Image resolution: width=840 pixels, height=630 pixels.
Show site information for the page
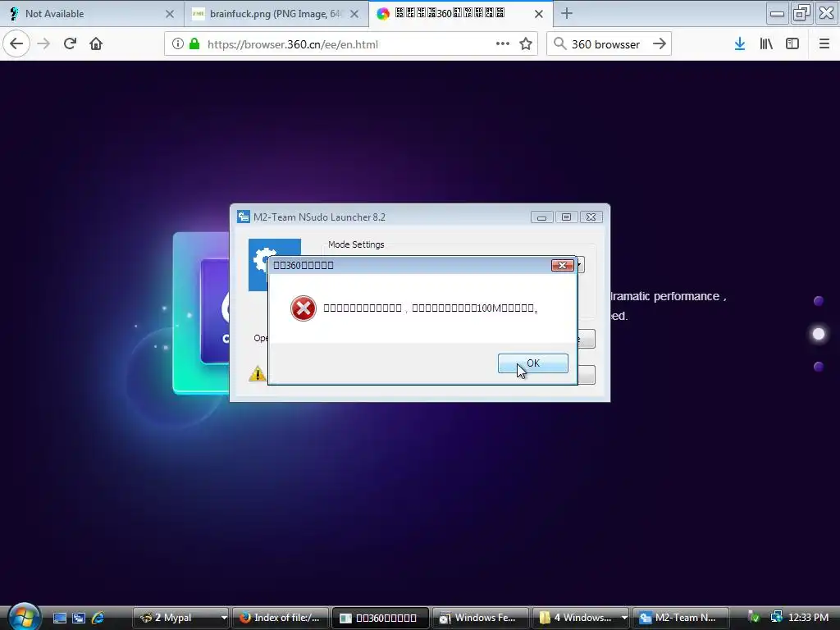177,44
